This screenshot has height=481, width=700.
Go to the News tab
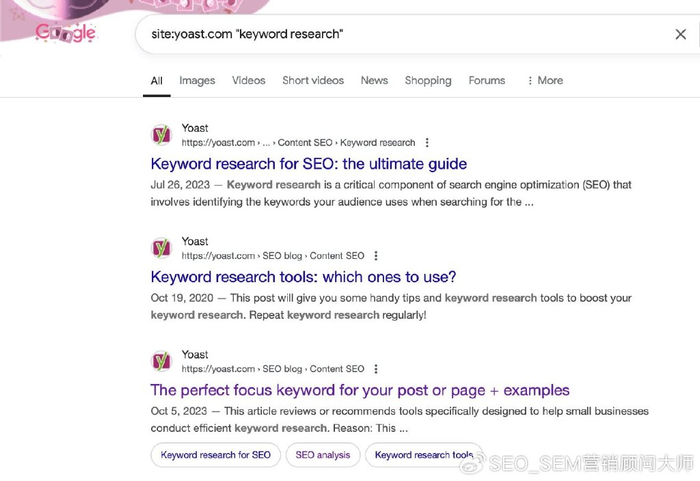coord(374,80)
